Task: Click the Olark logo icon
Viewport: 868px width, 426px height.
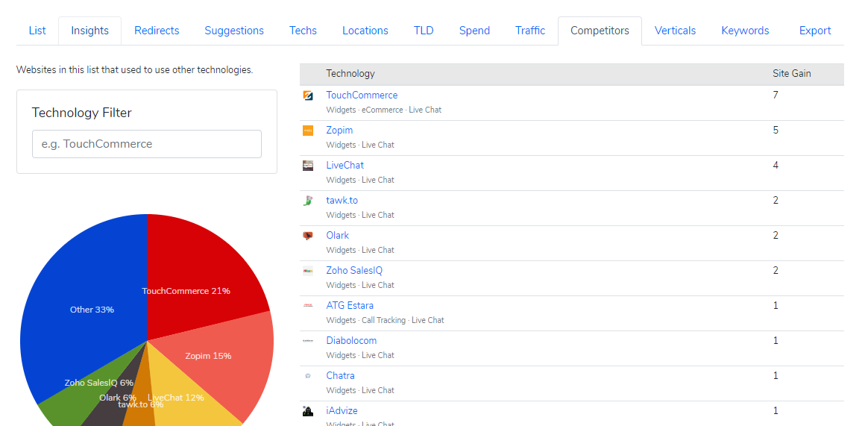Action: [x=308, y=236]
